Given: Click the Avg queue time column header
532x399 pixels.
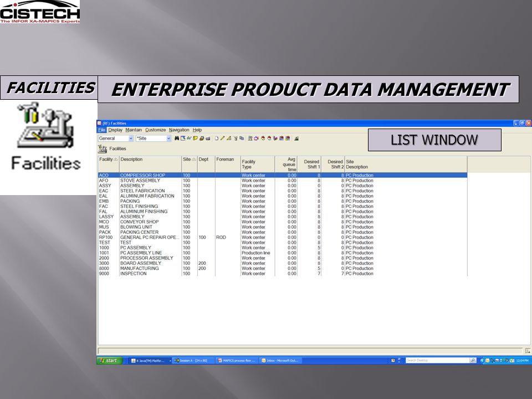Looking at the screenshot, I should coord(286,164).
